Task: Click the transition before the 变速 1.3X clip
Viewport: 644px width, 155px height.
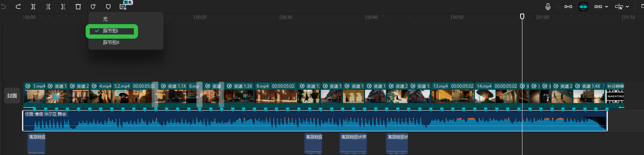Action: pyautogui.click(x=221, y=95)
